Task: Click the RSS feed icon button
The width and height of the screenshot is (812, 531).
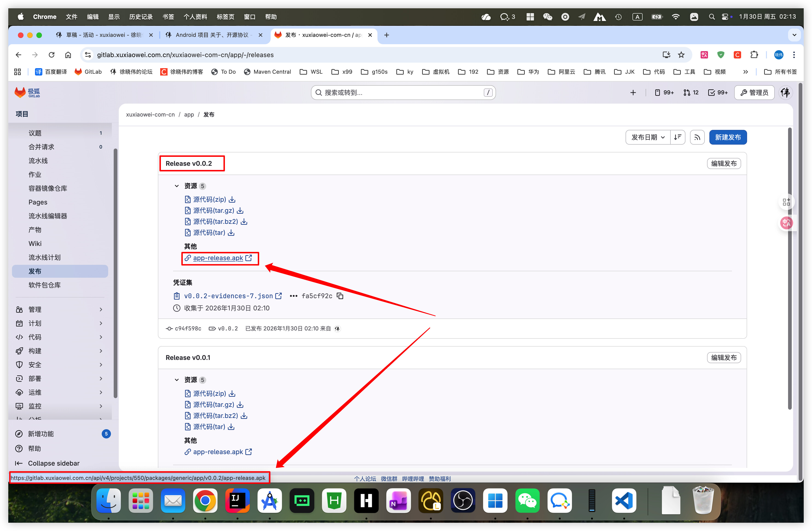Action: [x=697, y=137]
